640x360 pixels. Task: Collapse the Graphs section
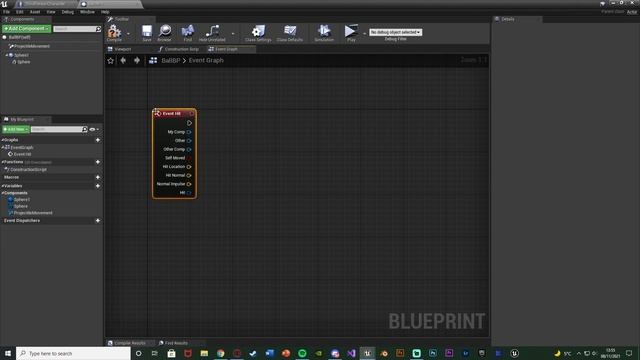[x=2, y=140]
